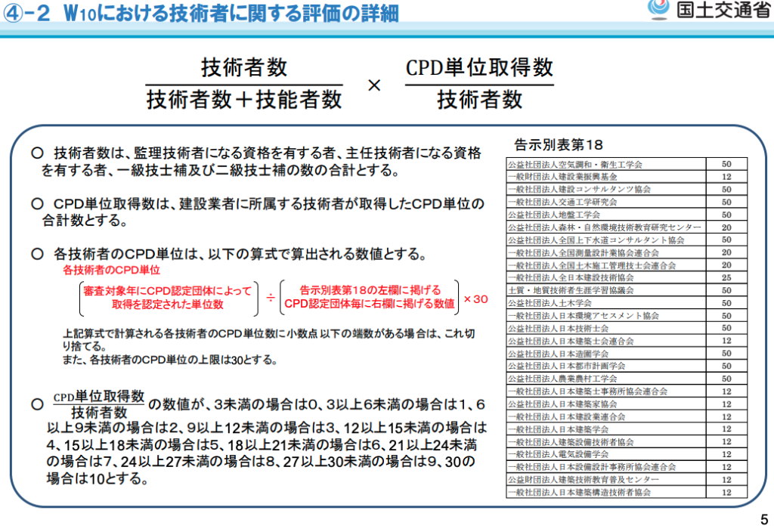Click the 技術者数+技能者数 denominator

[243, 99]
